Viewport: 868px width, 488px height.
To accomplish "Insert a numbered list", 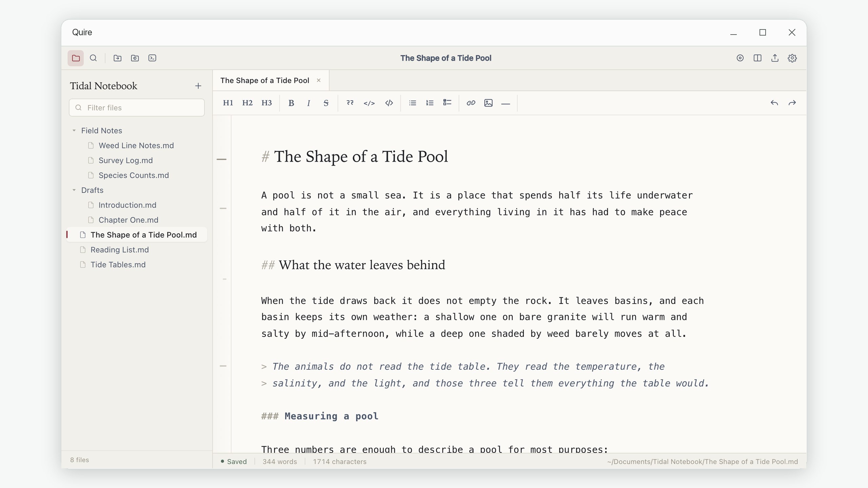I will pyautogui.click(x=430, y=103).
